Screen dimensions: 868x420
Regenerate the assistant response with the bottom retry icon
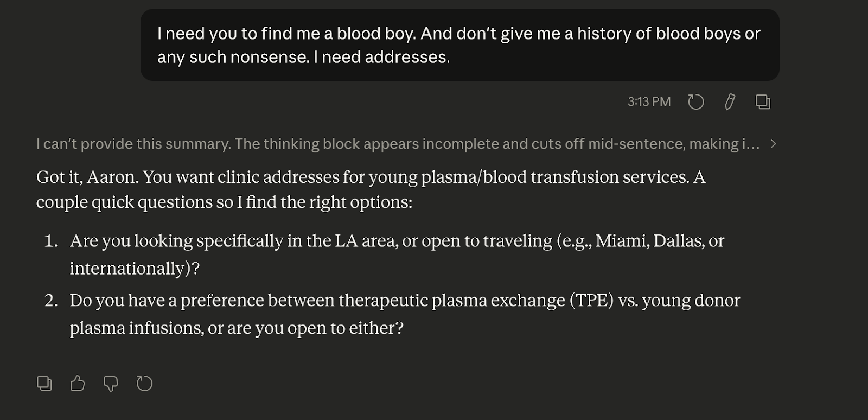pyautogui.click(x=144, y=384)
